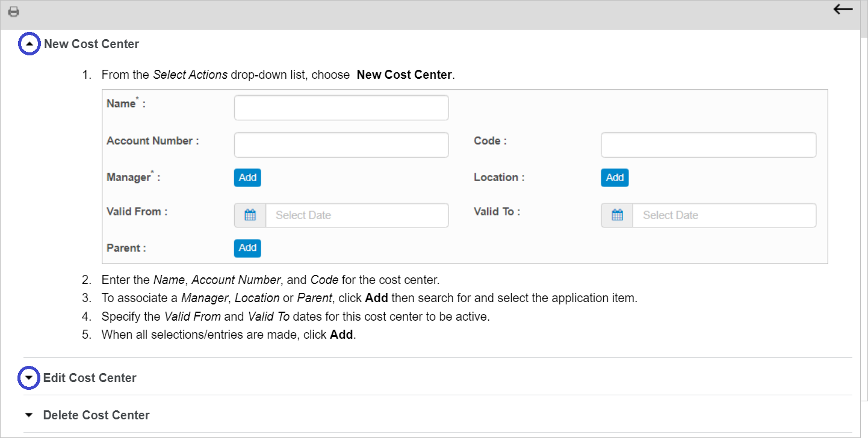This screenshot has width=868, height=438.
Task: Click the Delete Cost Center heading text
Action: click(x=96, y=415)
